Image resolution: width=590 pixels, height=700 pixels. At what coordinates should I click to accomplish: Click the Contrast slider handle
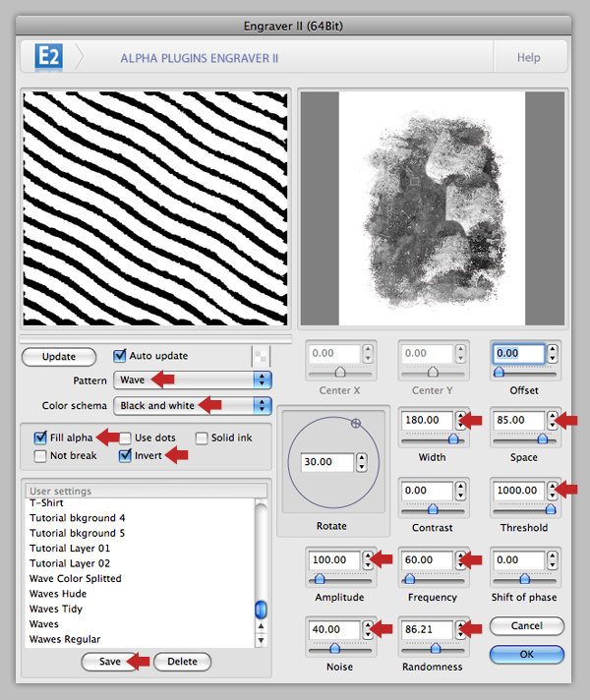[x=433, y=509]
